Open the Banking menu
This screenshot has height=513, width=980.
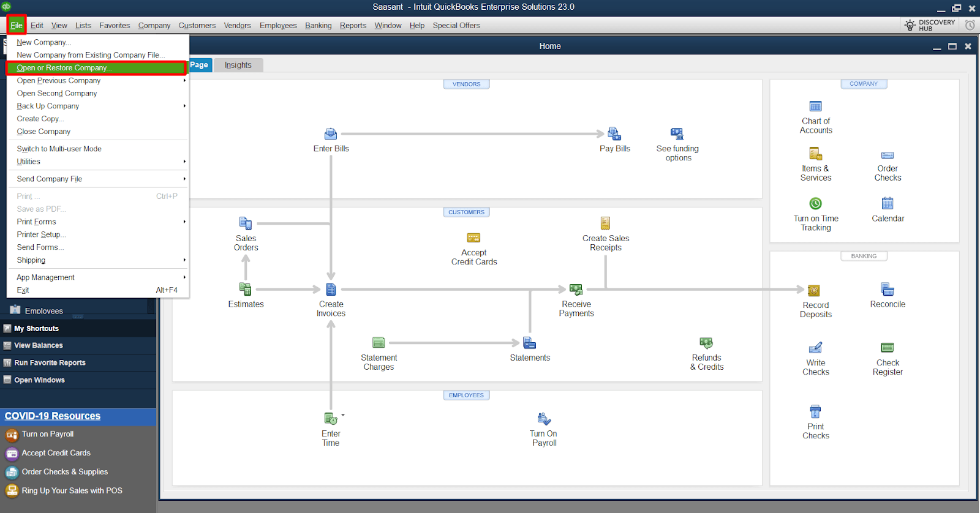[x=318, y=25]
